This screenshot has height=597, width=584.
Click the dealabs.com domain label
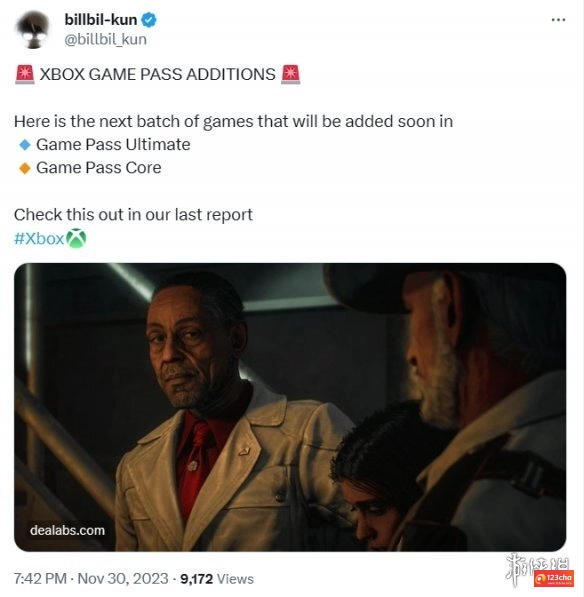point(67,530)
